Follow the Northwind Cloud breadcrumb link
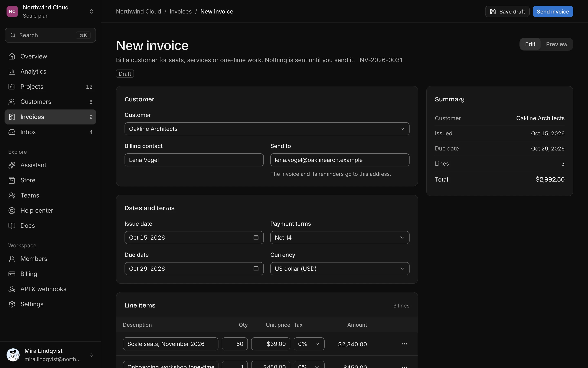This screenshot has height=368, width=588. pos(138,11)
